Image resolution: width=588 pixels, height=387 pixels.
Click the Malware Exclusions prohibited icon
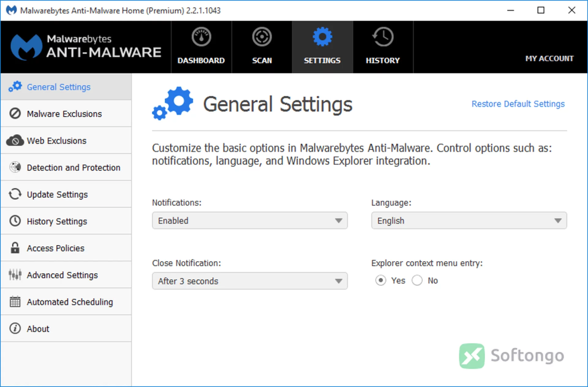[15, 113]
